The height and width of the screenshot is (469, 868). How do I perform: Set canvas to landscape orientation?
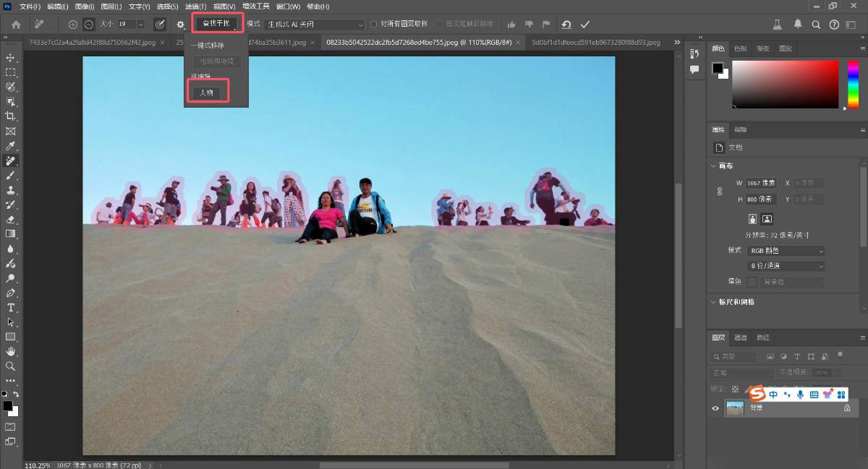coord(767,218)
